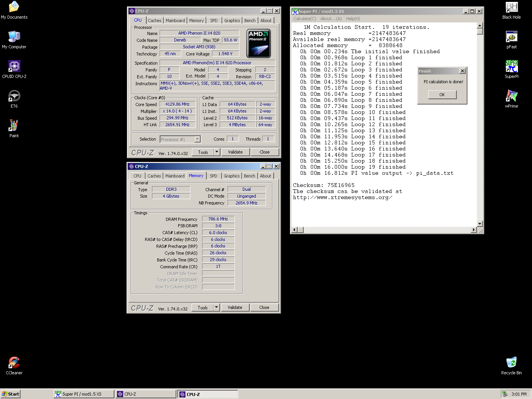Switch to Mainboard tab in top CPU-Z
This screenshot has width=532, height=399.
pyautogui.click(x=175, y=21)
